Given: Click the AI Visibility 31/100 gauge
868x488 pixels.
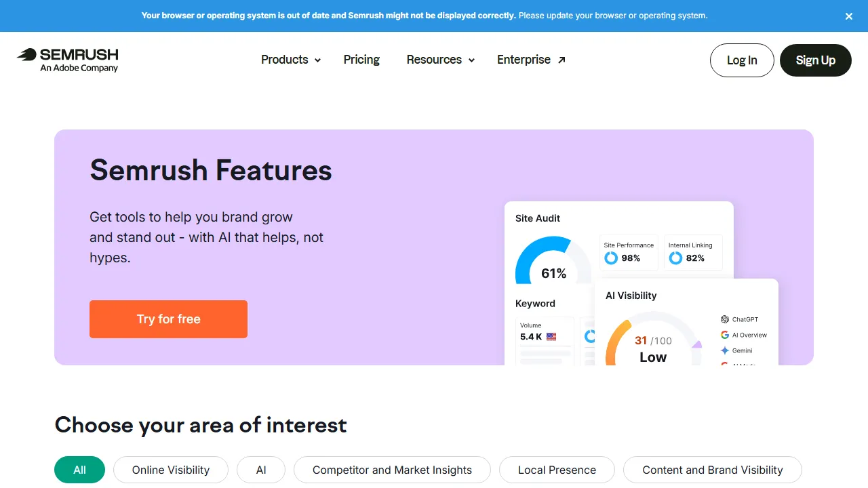Looking at the screenshot, I should (x=653, y=339).
